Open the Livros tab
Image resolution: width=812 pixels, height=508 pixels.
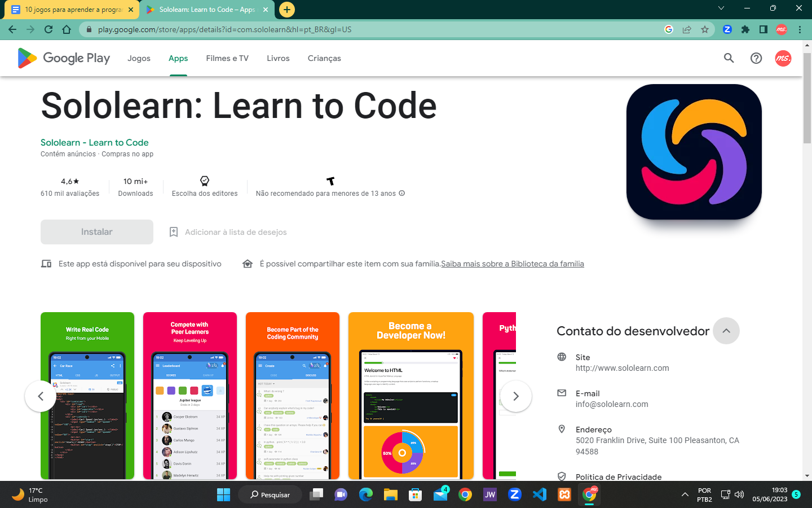278,58
